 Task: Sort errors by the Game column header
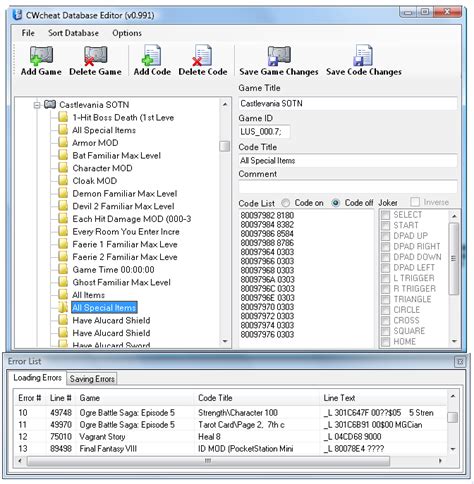click(x=135, y=398)
